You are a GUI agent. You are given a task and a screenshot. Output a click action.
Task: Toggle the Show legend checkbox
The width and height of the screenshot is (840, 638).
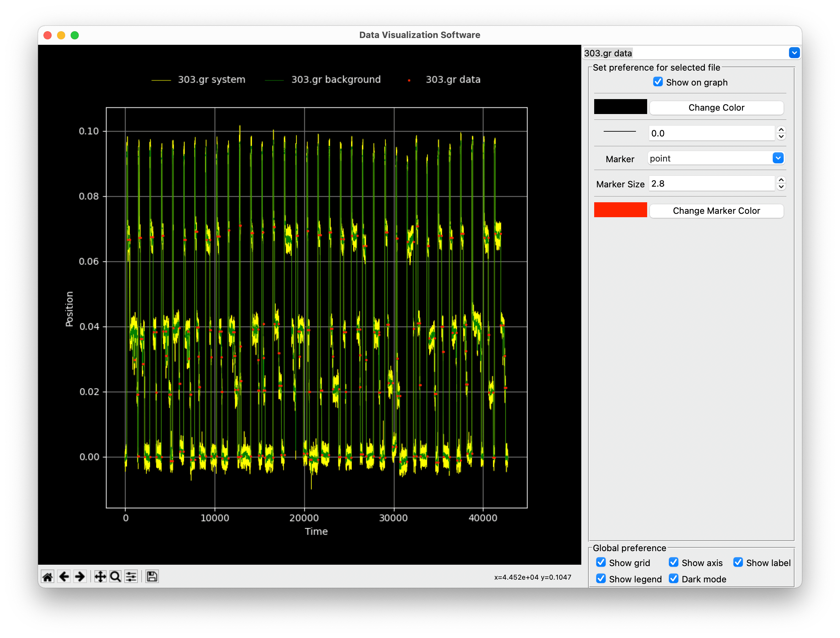(x=601, y=579)
